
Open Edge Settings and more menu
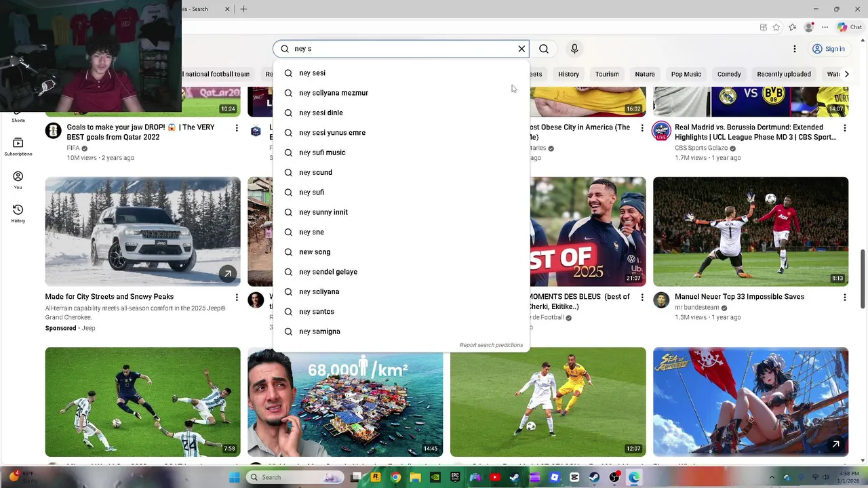[825, 27]
